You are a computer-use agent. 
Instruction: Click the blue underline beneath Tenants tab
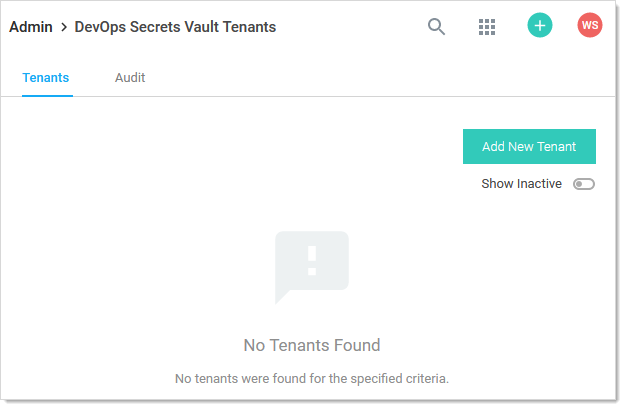pos(47,96)
